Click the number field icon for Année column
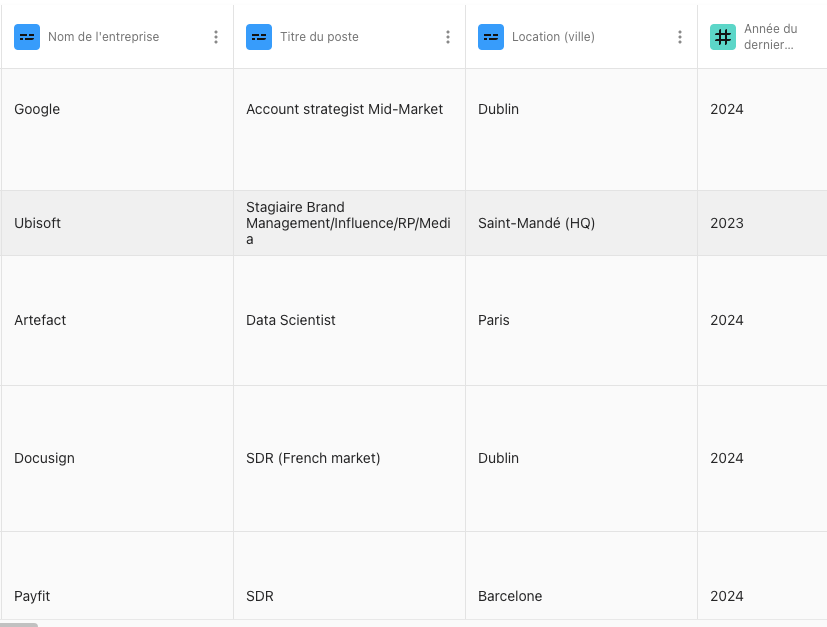 pos(723,37)
